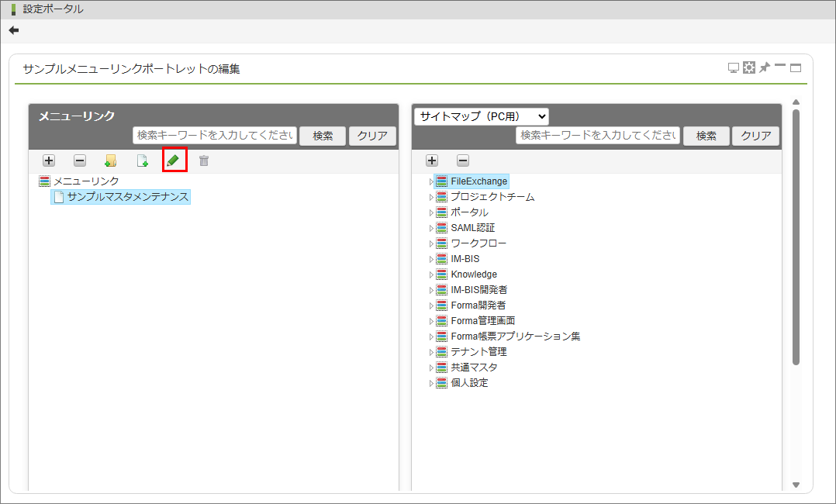Click the menu icon beside Knowledge
This screenshot has width=836, height=504.
[441, 274]
